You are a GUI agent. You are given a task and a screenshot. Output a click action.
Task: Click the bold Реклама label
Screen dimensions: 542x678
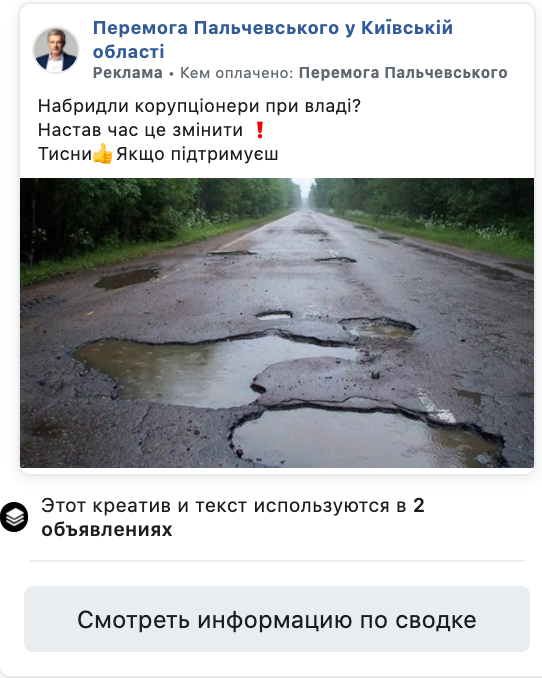[x=128, y=73]
